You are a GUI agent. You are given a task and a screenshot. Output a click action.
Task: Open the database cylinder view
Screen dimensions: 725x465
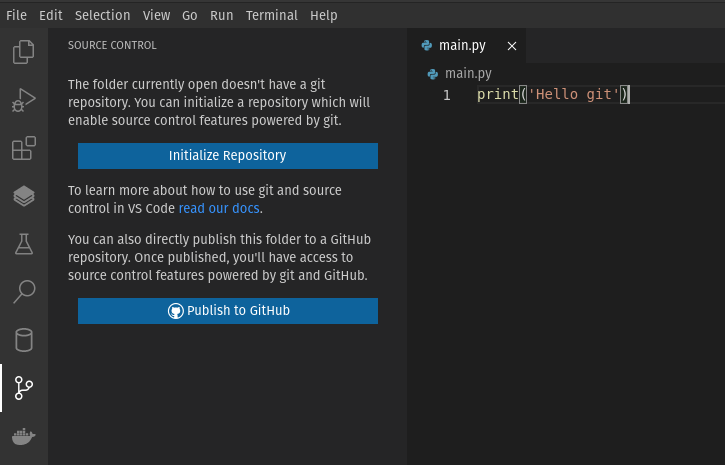tap(24, 340)
